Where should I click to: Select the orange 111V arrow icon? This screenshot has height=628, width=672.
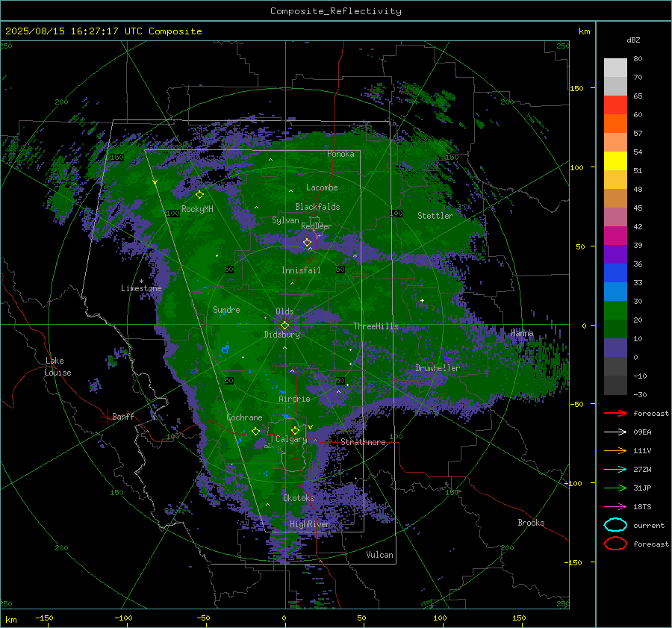tap(615, 450)
